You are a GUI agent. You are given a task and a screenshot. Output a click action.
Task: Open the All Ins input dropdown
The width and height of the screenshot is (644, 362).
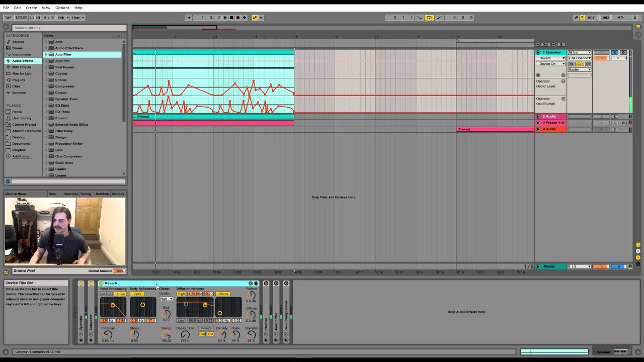click(x=579, y=52)
